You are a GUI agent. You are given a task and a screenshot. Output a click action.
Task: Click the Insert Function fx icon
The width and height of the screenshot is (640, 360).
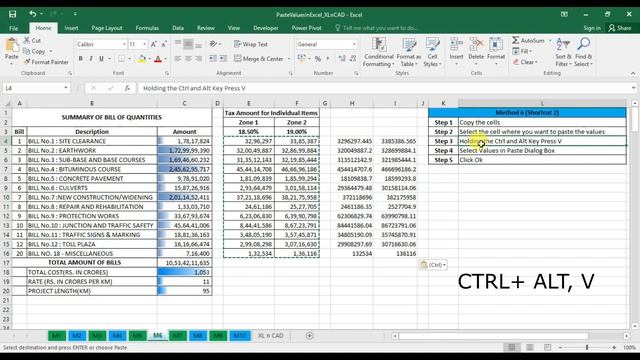127,88
